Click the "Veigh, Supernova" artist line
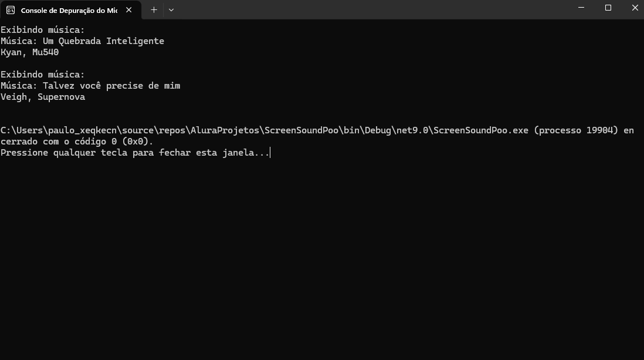 (x=43, y=97)
